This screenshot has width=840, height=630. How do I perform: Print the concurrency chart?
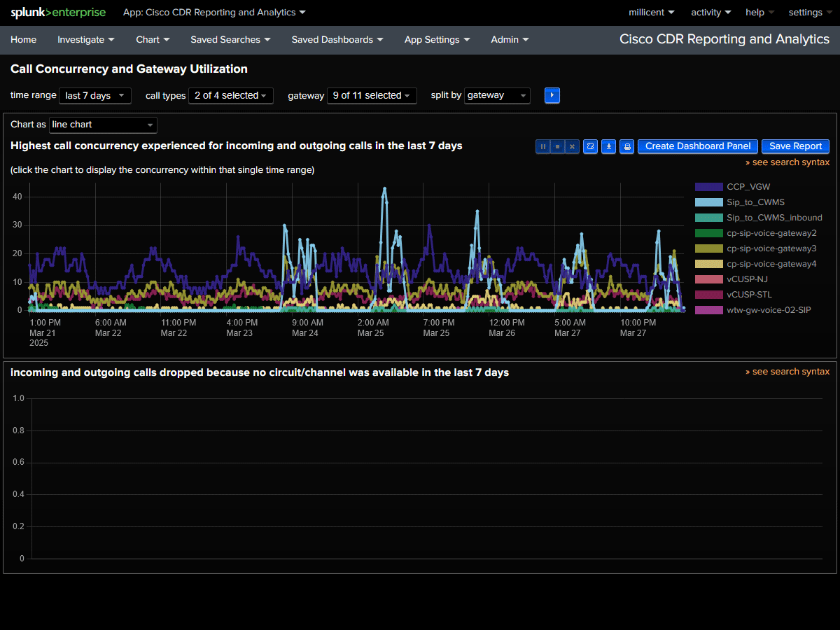point(626,146)
